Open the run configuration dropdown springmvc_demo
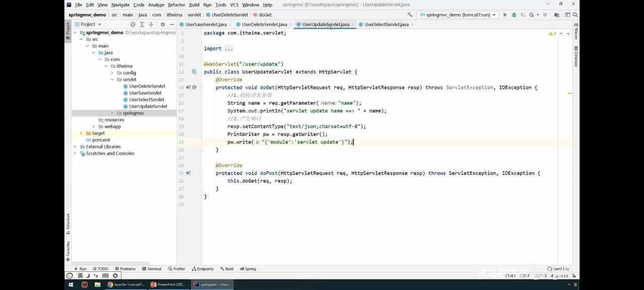Image resolution: width=644 pixels, height=290 pixels. [x=457, y=15]
